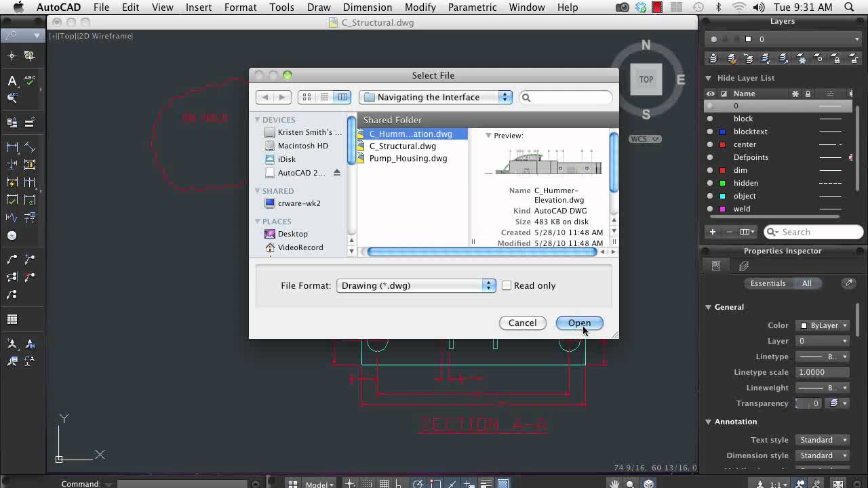The height and width of the screenshot is (488, 868).
Task: Select the Aligned dimension tool
Action: [29, 146]
